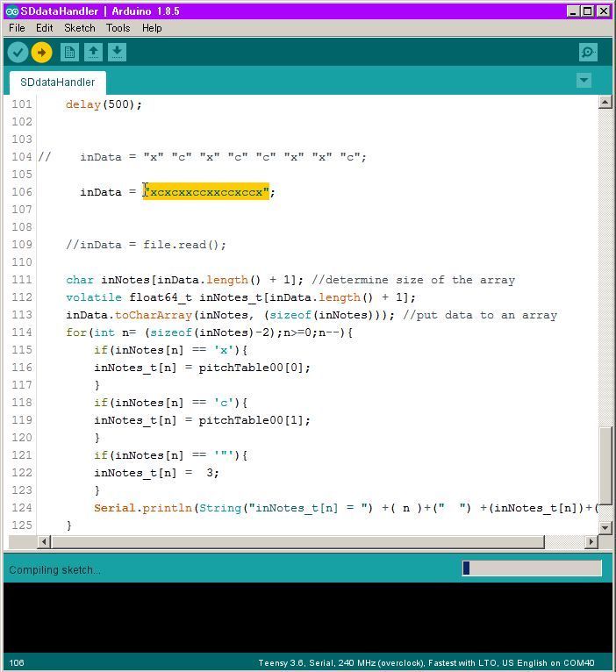Open a sketch with the up-arrow icon
This screenshot has width=616, height=672.
93,53
